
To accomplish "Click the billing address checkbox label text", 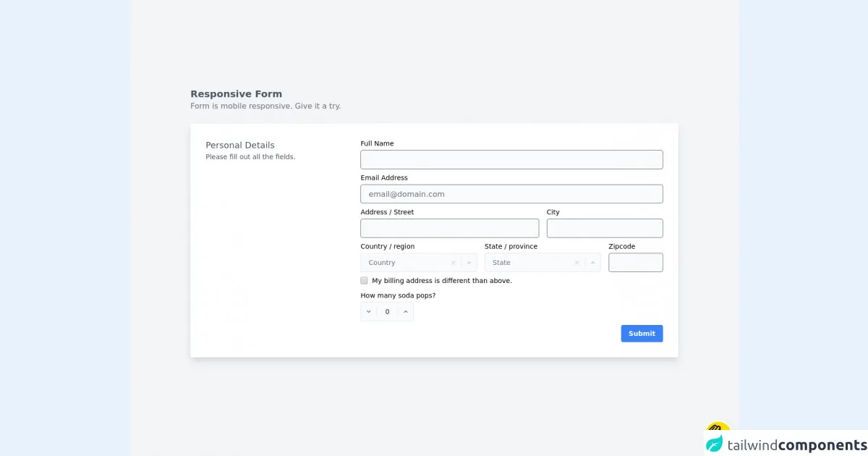I will (x=442, y=281).
